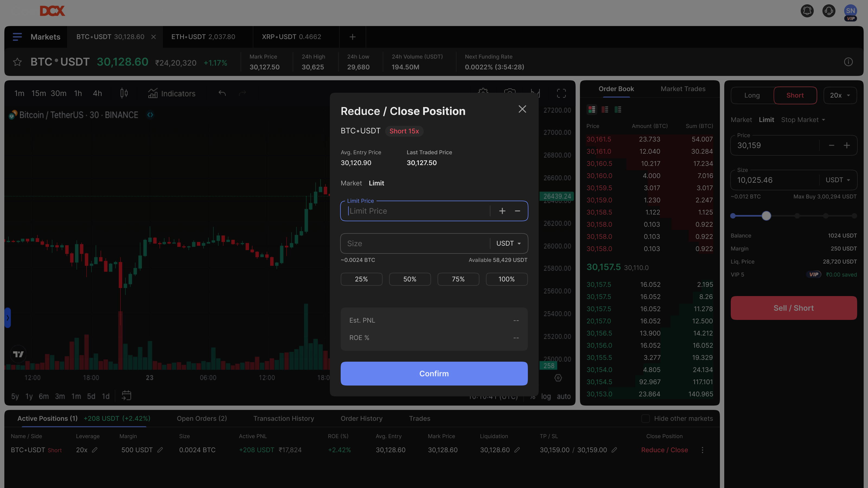Open Order Book tab
This screenshot has width=868, height=488.
coord(616,89)
